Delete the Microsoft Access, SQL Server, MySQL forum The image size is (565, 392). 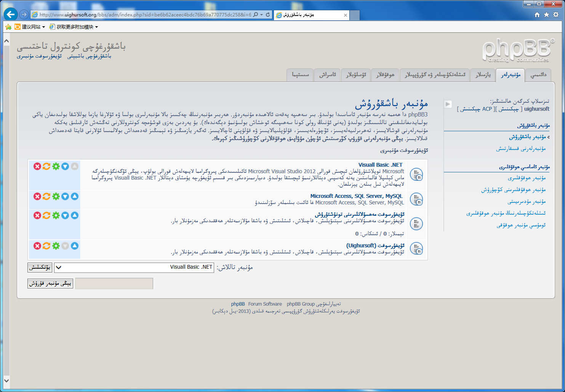pos(37,196)
